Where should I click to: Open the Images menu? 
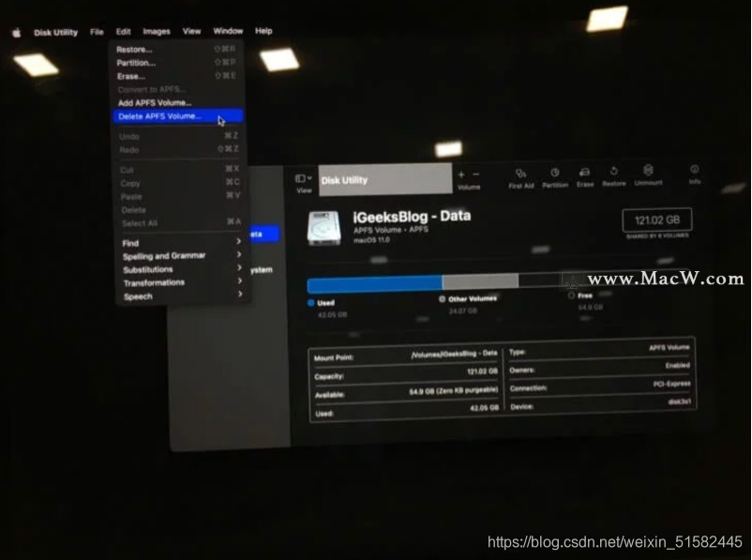(157, 31)
